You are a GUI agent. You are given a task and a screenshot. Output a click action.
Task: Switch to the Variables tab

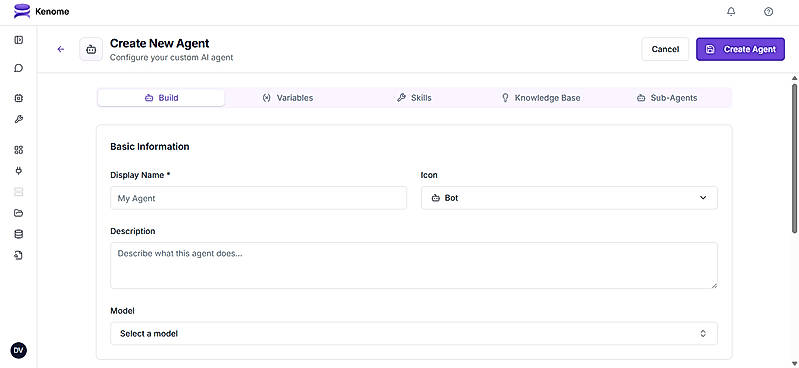coord(287,98)
